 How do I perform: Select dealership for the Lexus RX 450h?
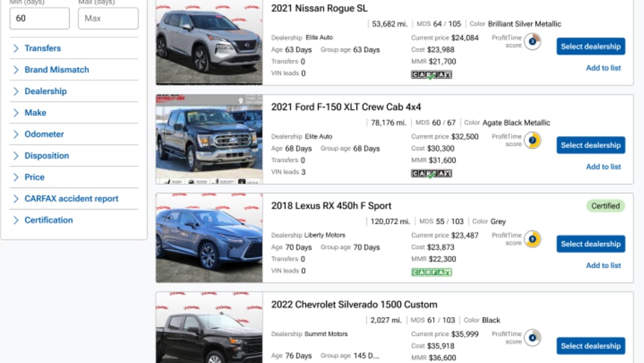click(x=590, y=244)
